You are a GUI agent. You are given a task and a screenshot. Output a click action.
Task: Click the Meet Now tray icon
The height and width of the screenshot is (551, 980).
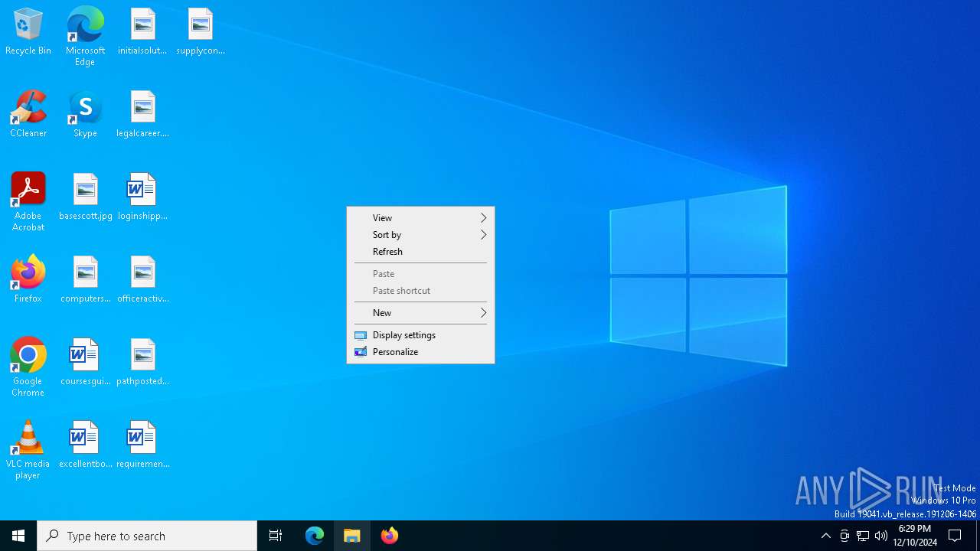[844, 536]
